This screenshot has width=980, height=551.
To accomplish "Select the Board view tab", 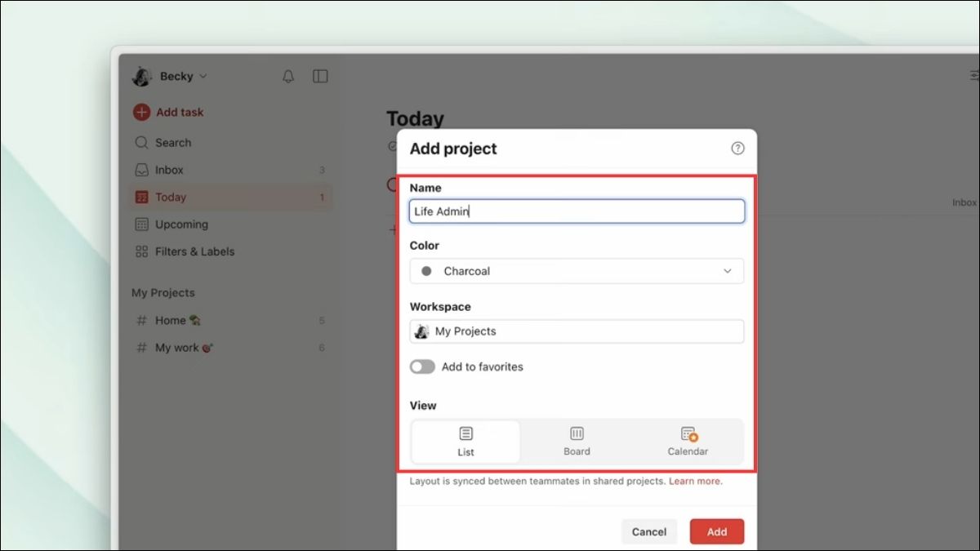I will click(577, 442).
